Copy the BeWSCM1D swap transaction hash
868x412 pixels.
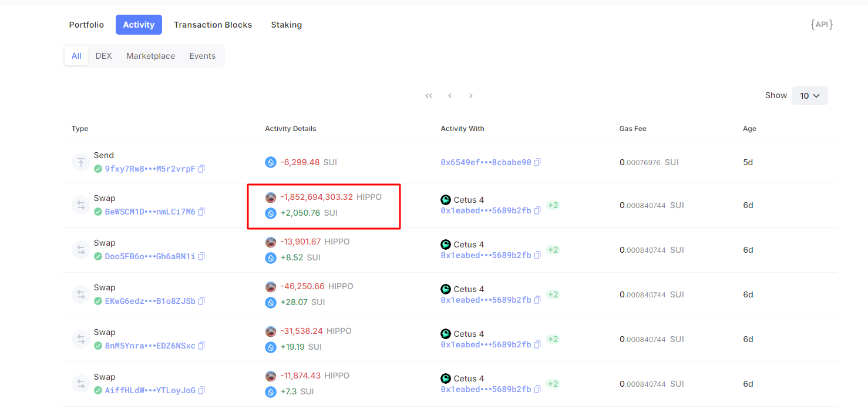point(201,212)
